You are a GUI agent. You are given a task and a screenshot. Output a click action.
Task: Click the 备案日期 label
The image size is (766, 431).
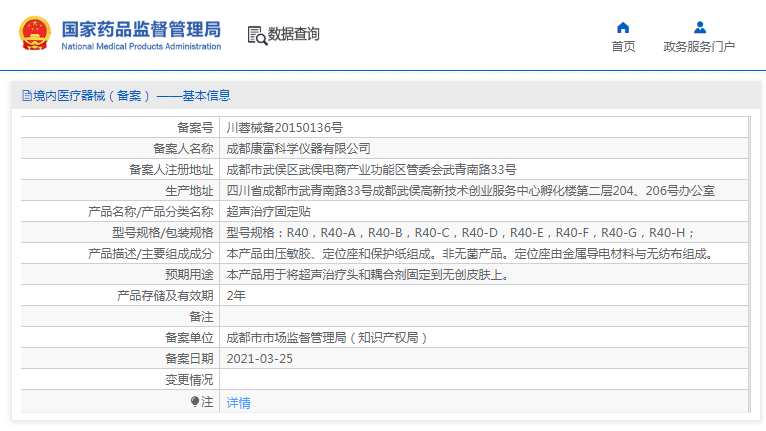190,359
